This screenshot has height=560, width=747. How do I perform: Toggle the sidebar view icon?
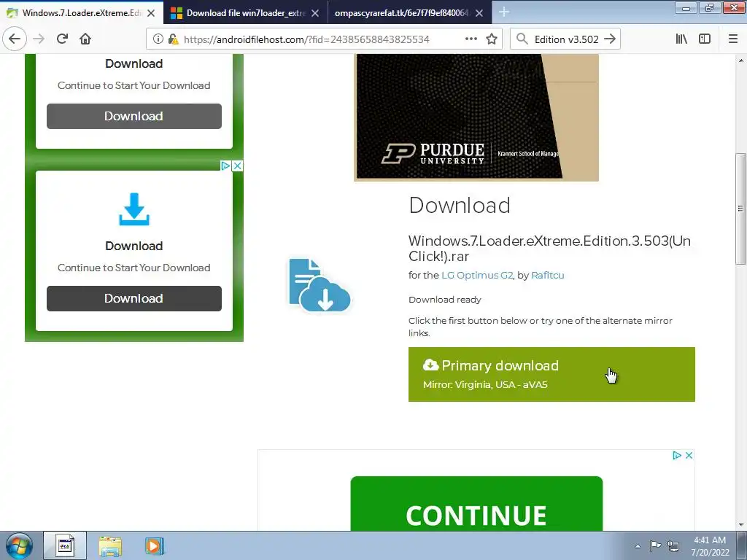[x=705, y=39]
